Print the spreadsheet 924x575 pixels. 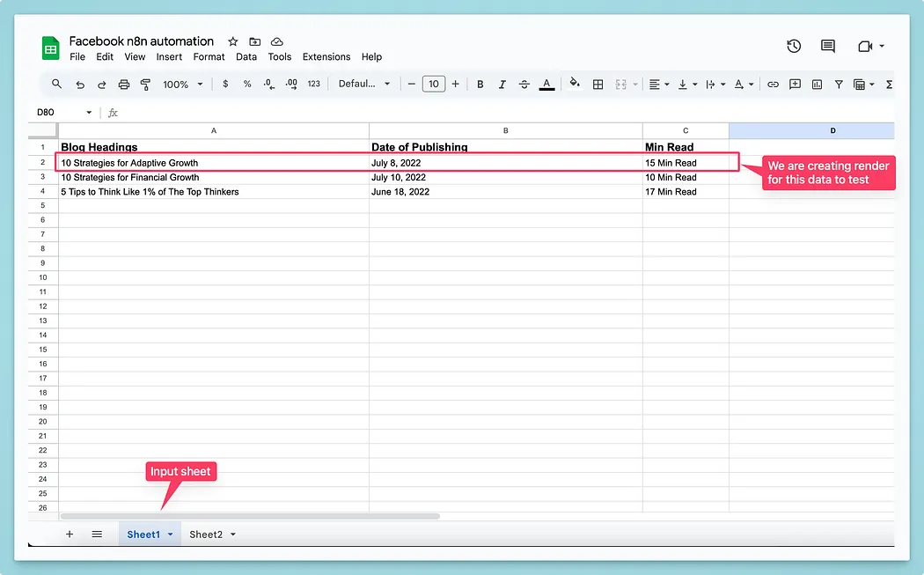(124, 85)
